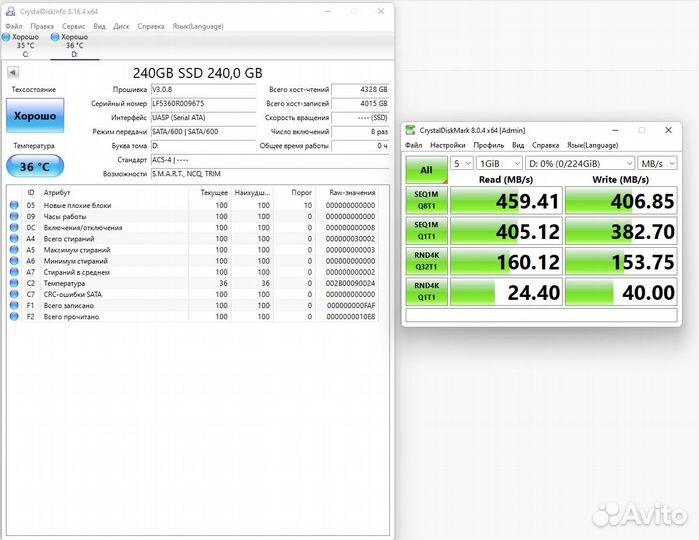Click RND4K Q1T1 read result 24.40

pyautogui.click(x=506, y=292)
